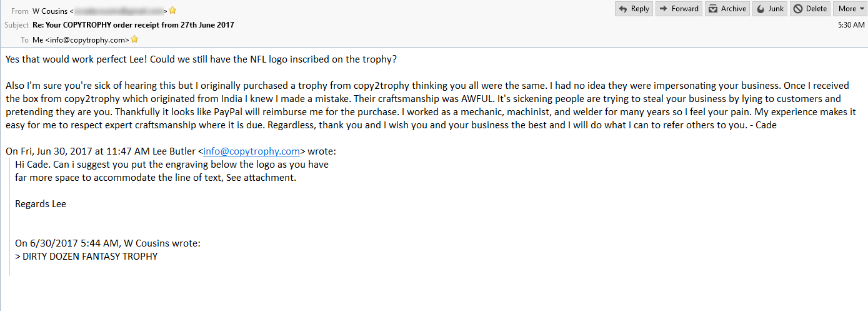Click the 5:30 AM received time
Image resolution: width=868 pixels, height=311 pixels.
coord(851,25)
